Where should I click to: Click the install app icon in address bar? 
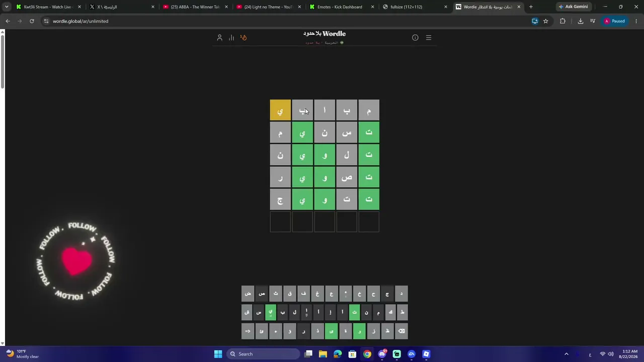tap(535, 21)
